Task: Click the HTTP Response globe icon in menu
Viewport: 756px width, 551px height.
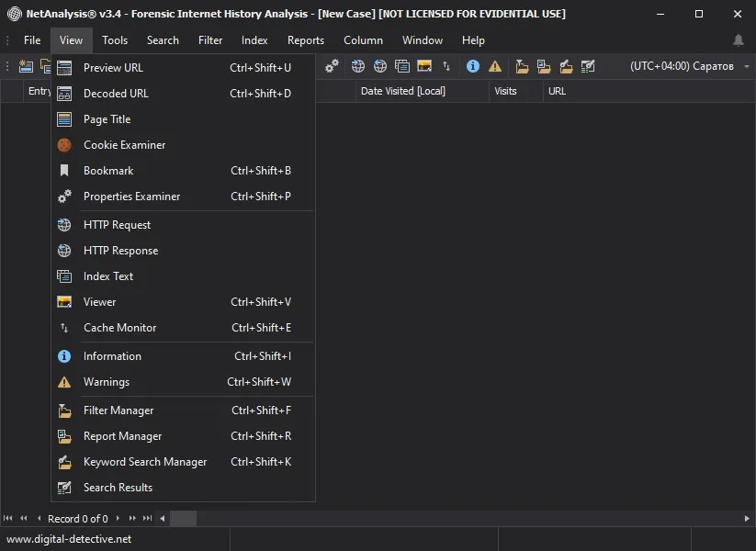Action: 64,251
